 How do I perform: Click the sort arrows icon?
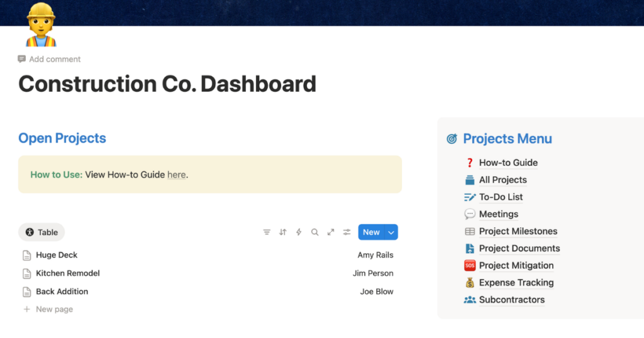pyautogui.click(x=283, y=232)
